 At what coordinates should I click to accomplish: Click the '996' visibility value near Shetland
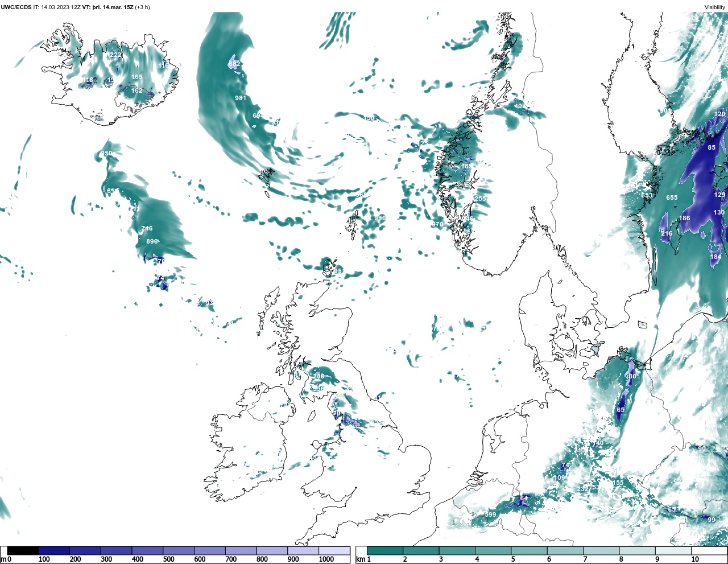(380, 218)
